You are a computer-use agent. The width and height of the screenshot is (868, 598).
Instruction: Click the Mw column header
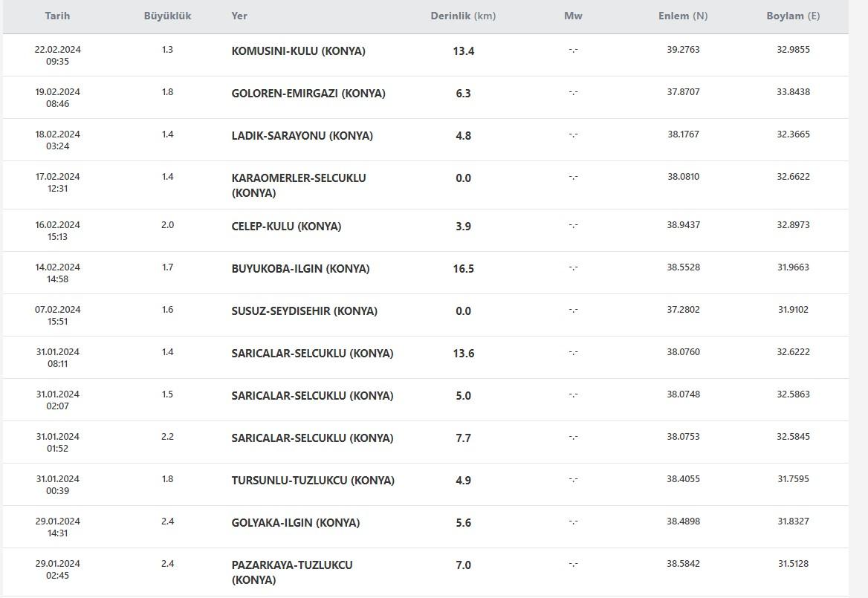(x=573, y=16)
